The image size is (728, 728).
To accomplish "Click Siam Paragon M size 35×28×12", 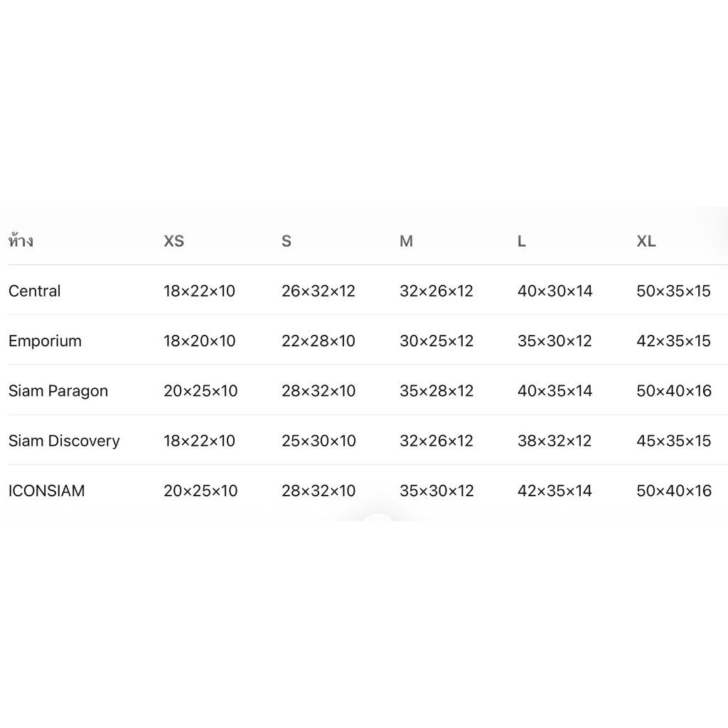I will click(437, 391).
